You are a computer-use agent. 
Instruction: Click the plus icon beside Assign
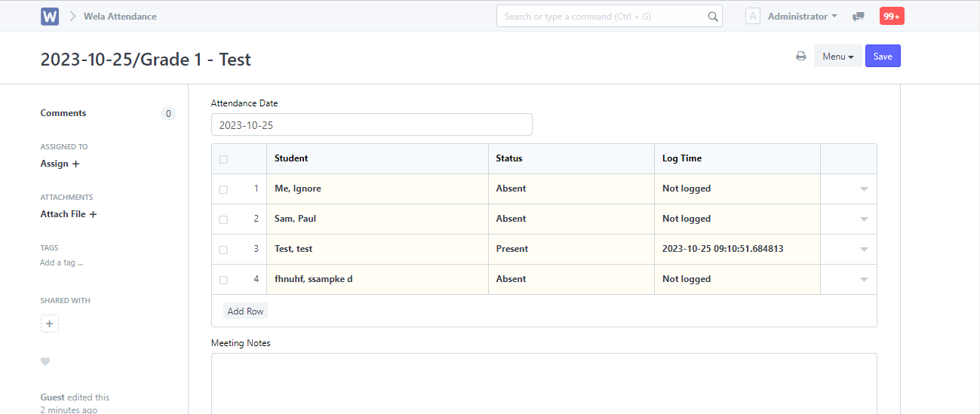[75, 164]
